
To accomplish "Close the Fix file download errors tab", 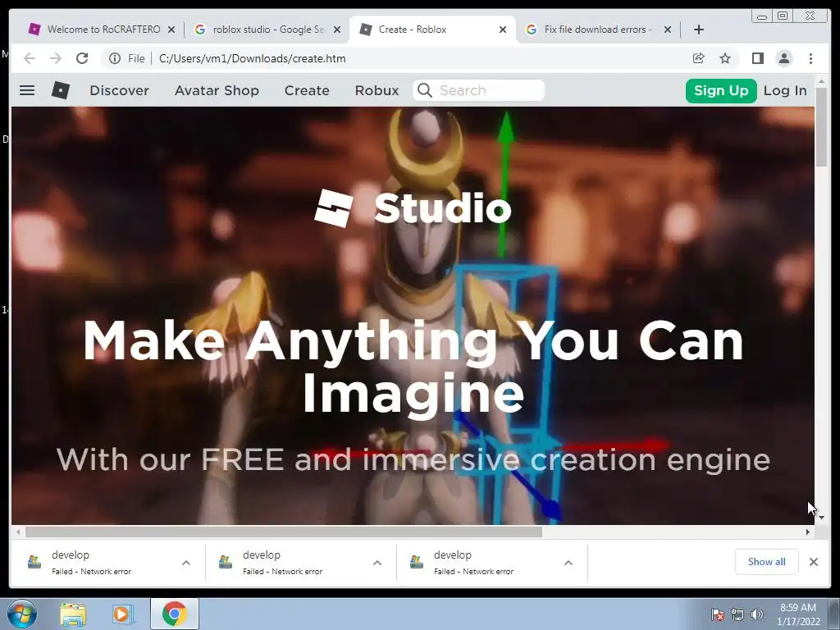I will click(x=668, y=30).
